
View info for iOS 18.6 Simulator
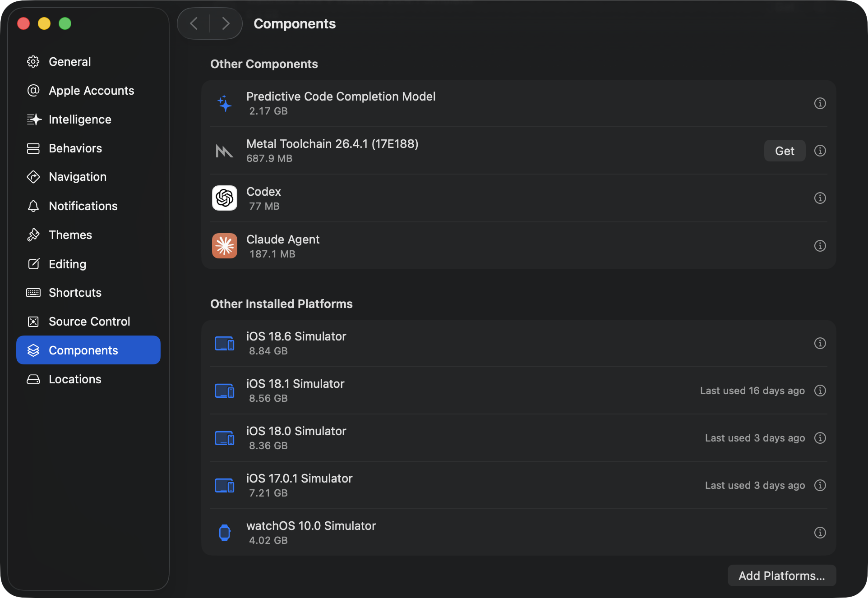820,343
